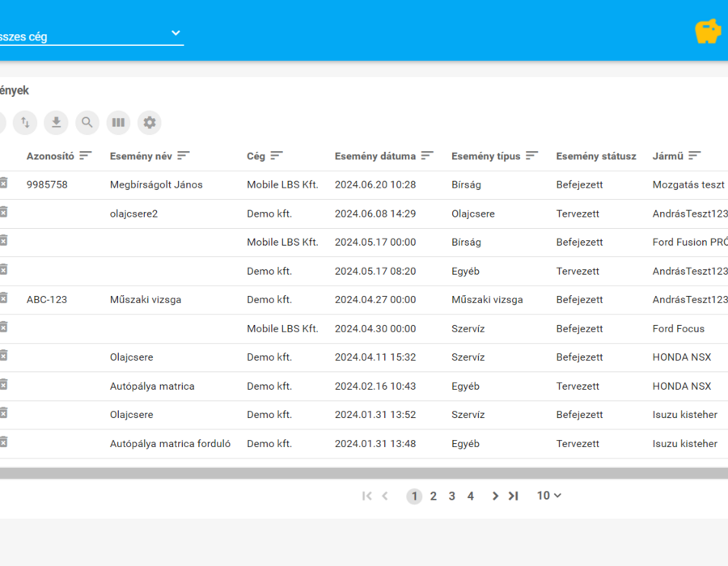Click the sort arrows toolbar icon

click(25, 122)
